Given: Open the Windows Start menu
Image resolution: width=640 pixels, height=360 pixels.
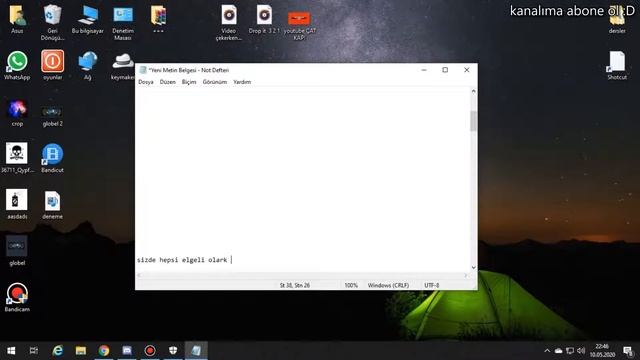Looking at the screenshot, I should (11, 351).
